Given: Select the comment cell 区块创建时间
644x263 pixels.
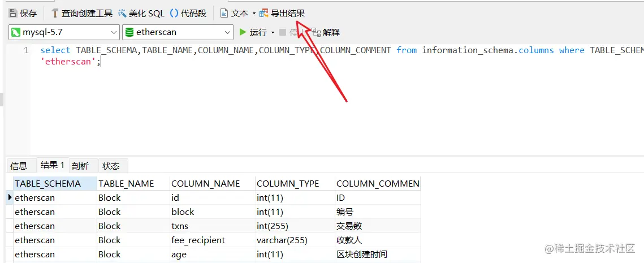Looking at the screenshot, I should (x=378, y=255).
